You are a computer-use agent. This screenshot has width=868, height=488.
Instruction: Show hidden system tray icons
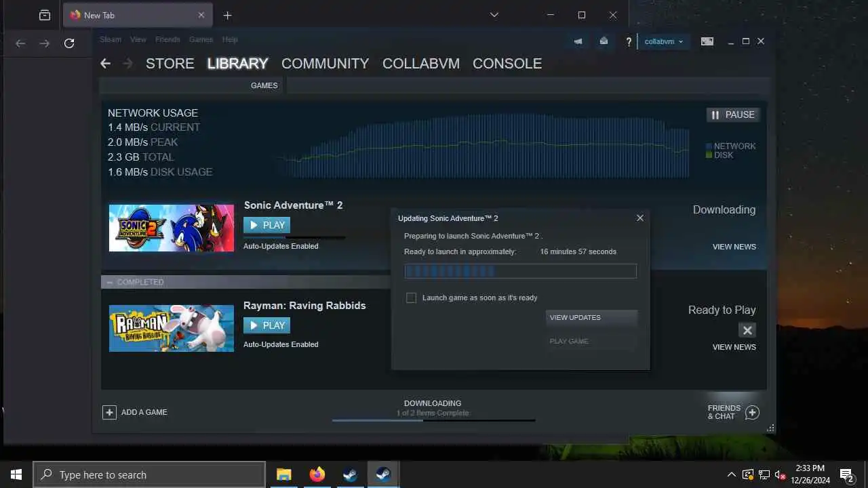pos(731,474)
